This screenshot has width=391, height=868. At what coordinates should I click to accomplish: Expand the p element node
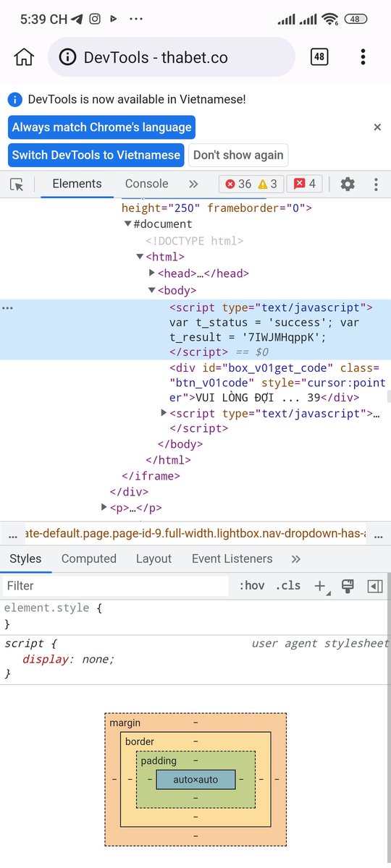104,508
